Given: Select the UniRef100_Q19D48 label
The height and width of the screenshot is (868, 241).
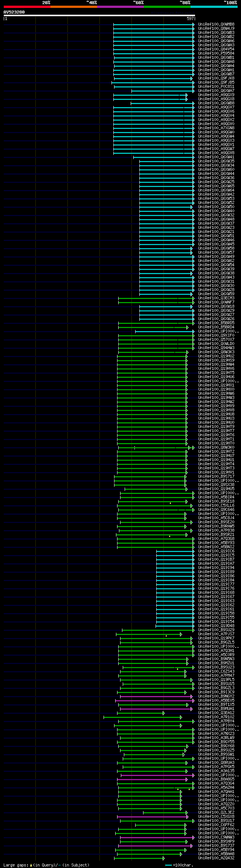Looking at the screenshot, I should [x=216, y=626].
